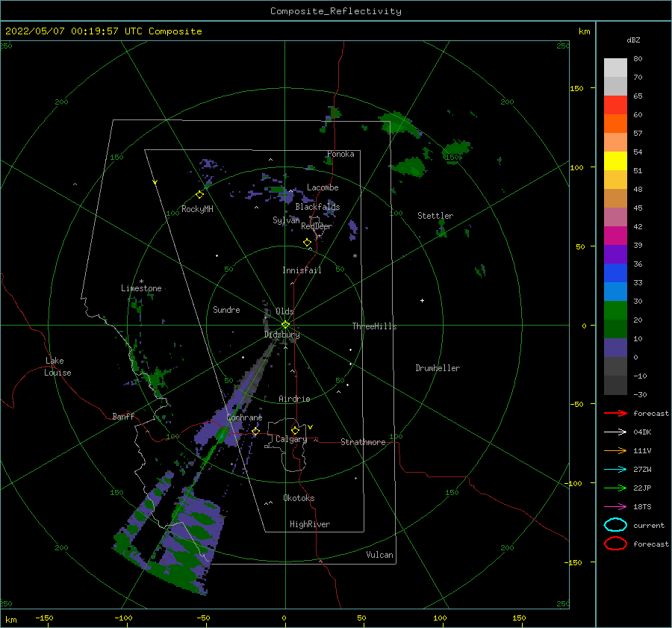
Task: Click the royal blue 36 dBZ swatch
Action: pyautogui.click(x=615, y=273)
